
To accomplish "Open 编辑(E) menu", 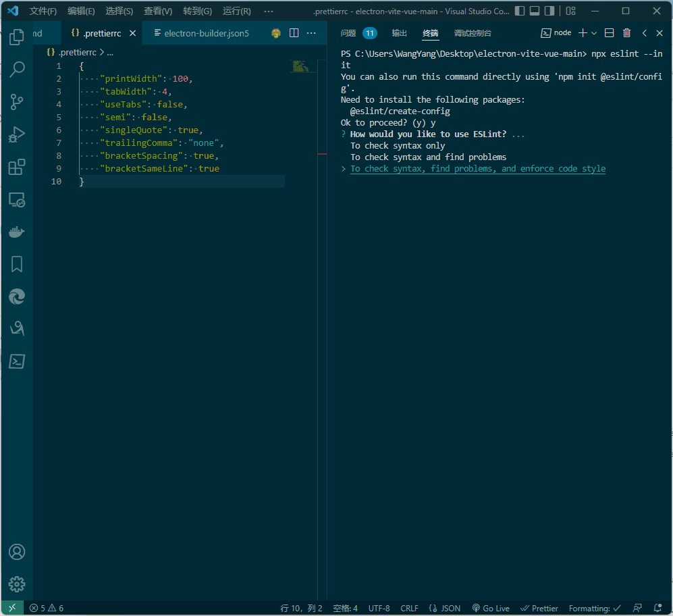I will (81, 11).
